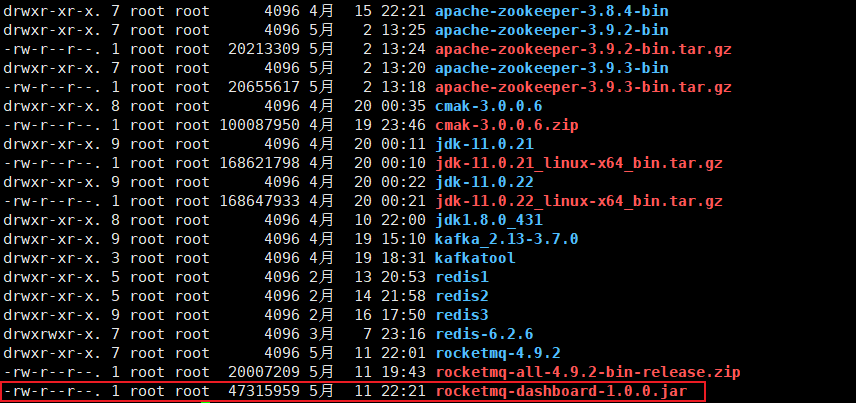Select the kafka_2.13-3.7.0 directory name
Image resolution: width=856 pixels, height=403 pixels.
pos(507,239)
